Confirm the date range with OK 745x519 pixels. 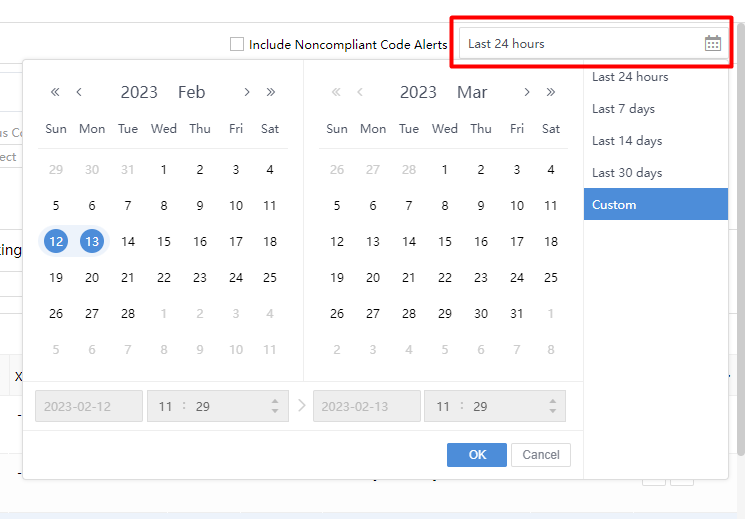pos(477,455)
